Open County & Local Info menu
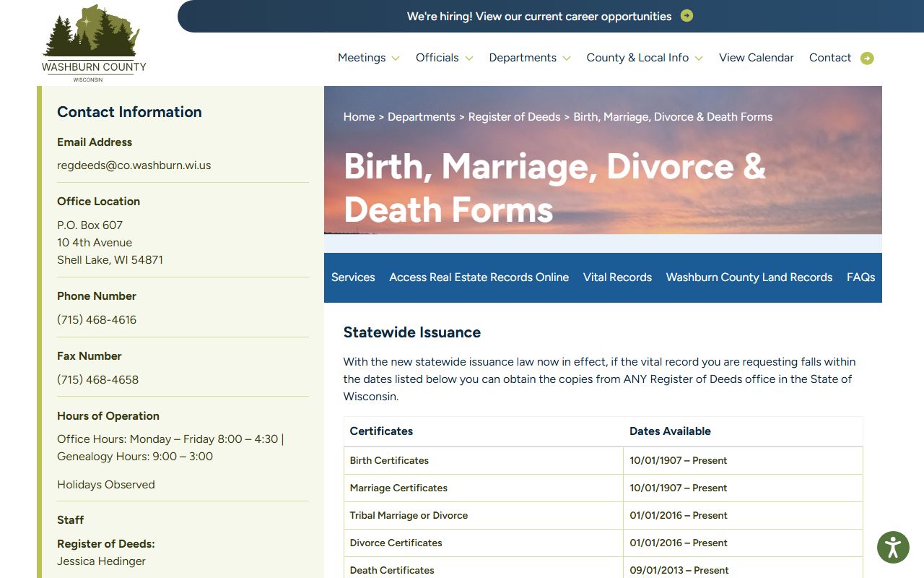 637,58
